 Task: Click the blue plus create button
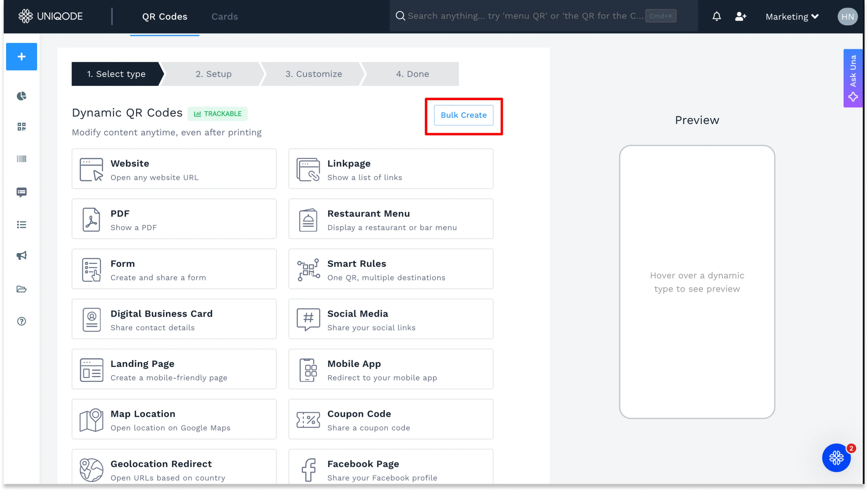pos(22,56)
